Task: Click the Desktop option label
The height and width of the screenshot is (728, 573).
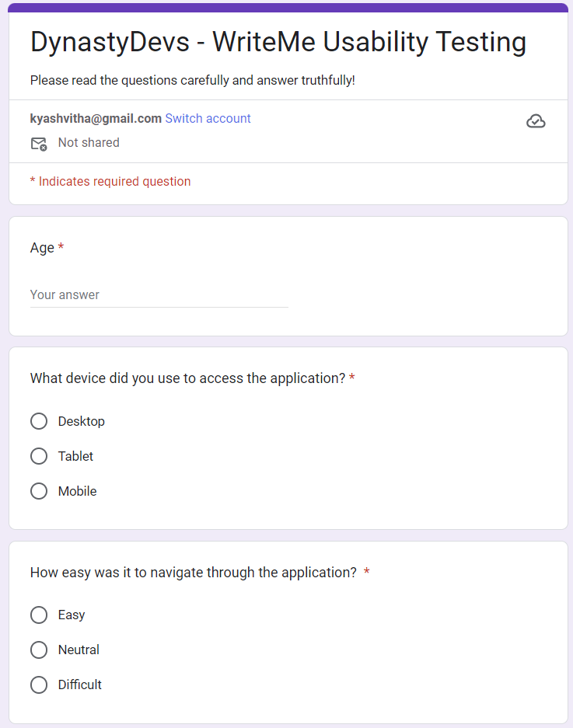Action: [x=82, y=421]
